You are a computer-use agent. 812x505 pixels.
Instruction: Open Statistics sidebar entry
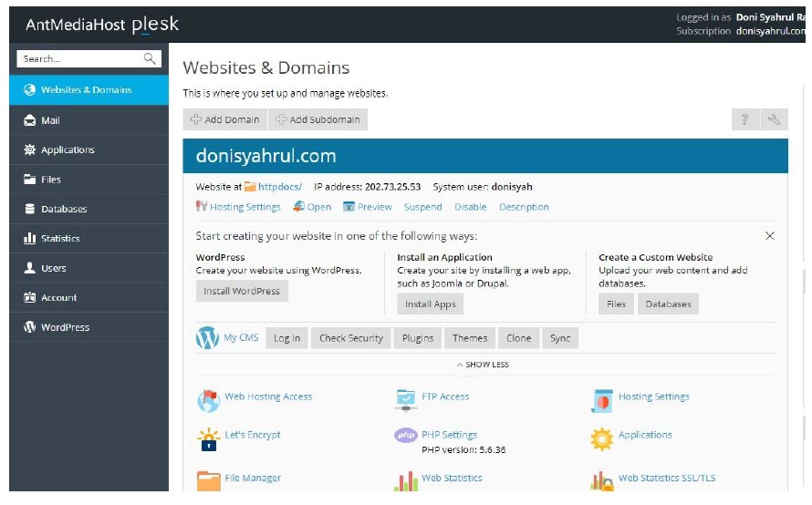click(88, 238)
